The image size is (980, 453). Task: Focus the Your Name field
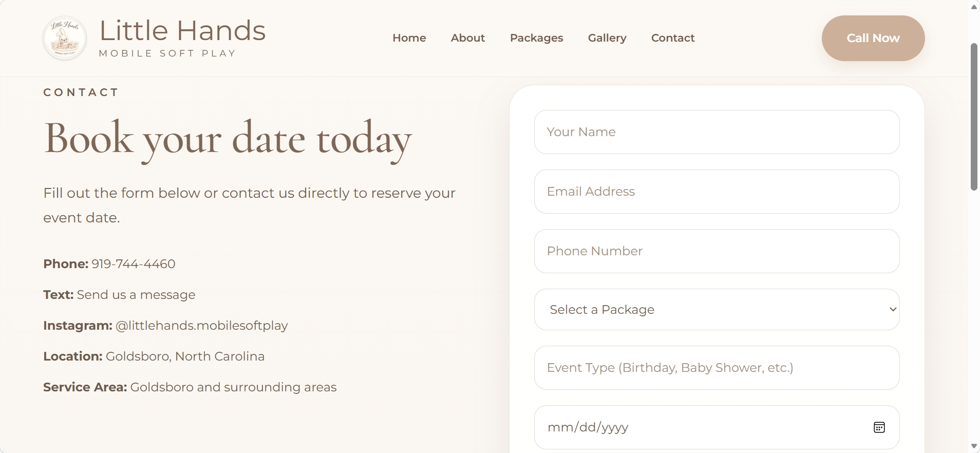click(x=717, y=132)
